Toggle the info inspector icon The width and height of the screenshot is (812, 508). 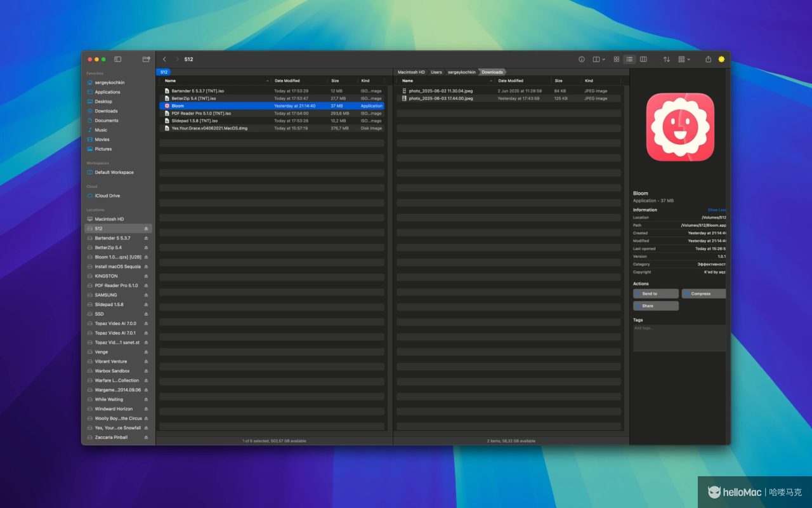coord(582,59)
